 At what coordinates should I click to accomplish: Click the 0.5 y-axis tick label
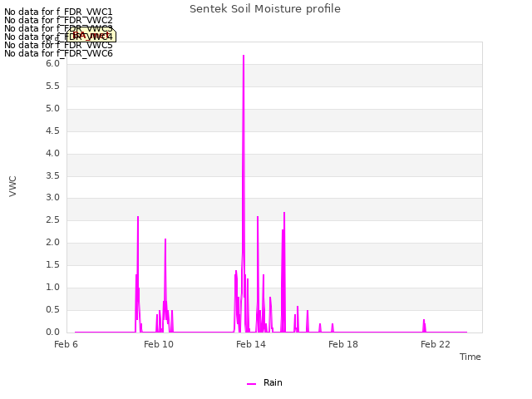pos(52,309)
